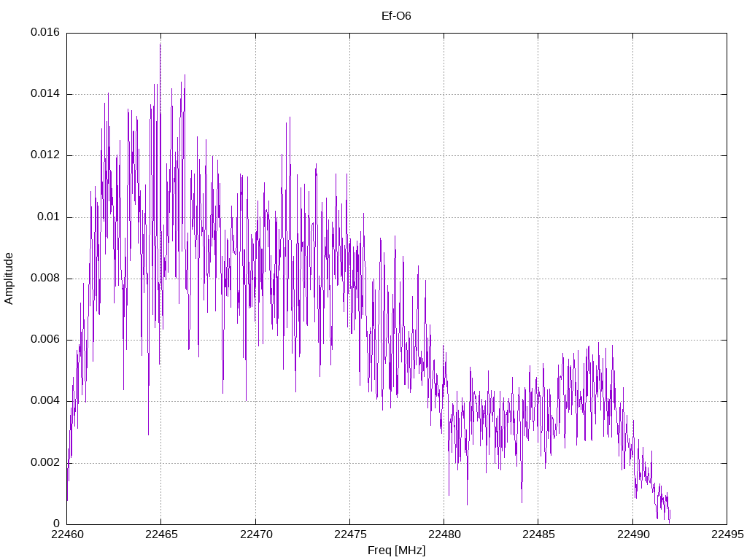Image resolution: width=747 pixels, height=560 pixels.
Task: Select the 22475 x-axis tick label
Action: (x=349, y=534)
